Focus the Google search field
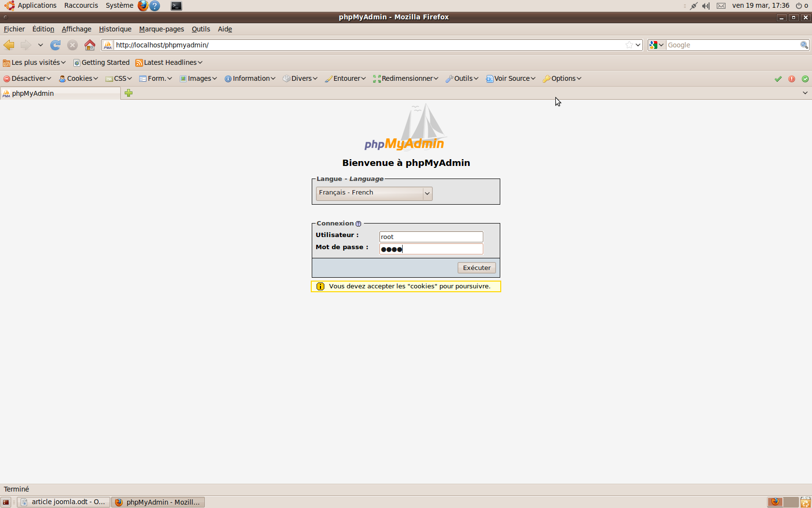 coord(732,45)
